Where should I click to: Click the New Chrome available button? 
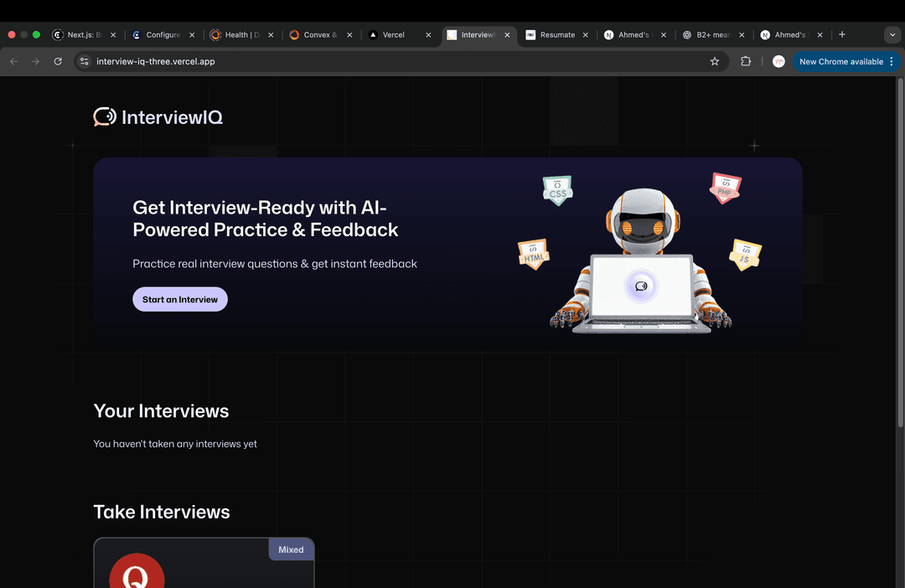[x=840, y=61]
